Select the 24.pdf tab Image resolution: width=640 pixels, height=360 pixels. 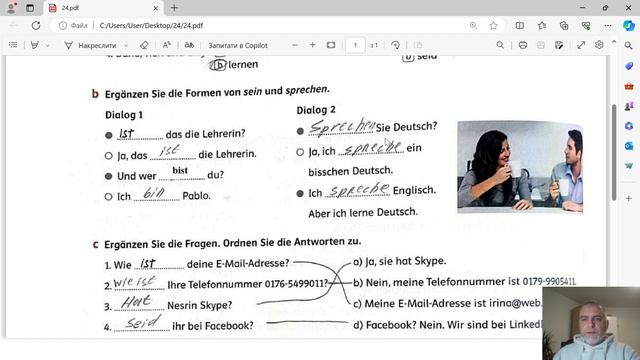[102, 8]
